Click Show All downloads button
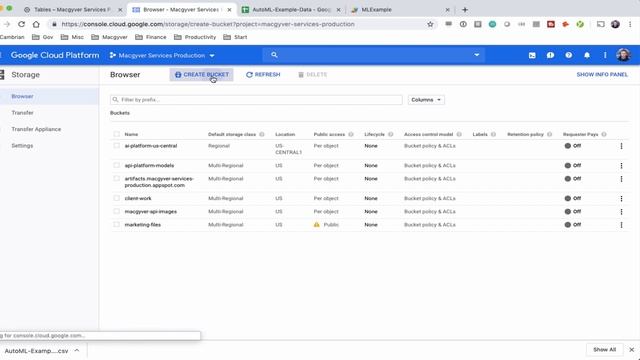Image resolution: width=640 pixels, height=360 pixels. pos(604,350)
